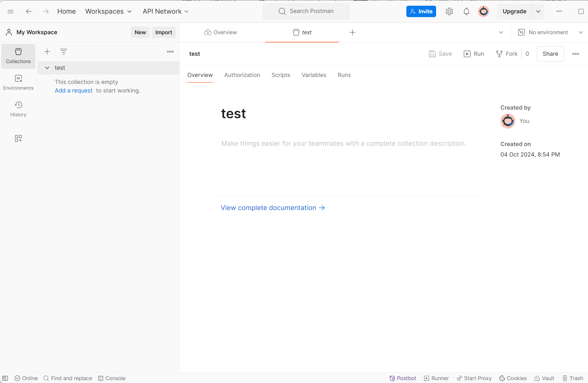Click the Save button
This screenshot has height=383, width=588.
pos(440,54)
